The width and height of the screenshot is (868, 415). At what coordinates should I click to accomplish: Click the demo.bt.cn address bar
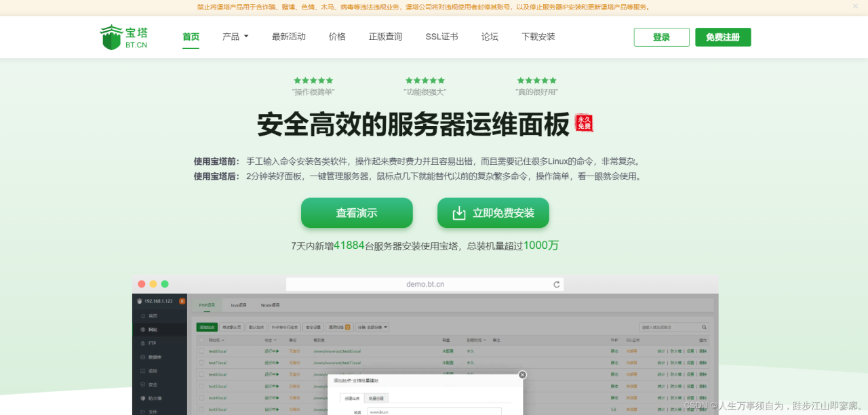(x=425, y=284)
